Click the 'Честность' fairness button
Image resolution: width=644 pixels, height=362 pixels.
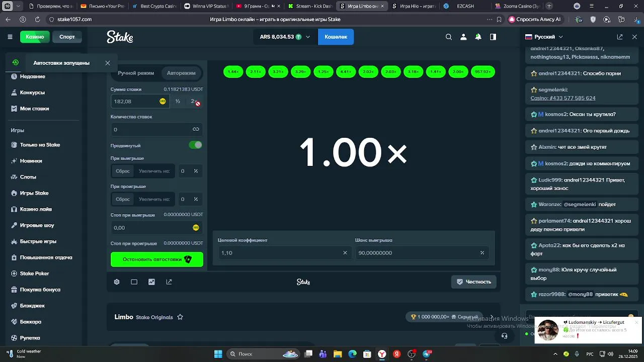tap(474, 282)
